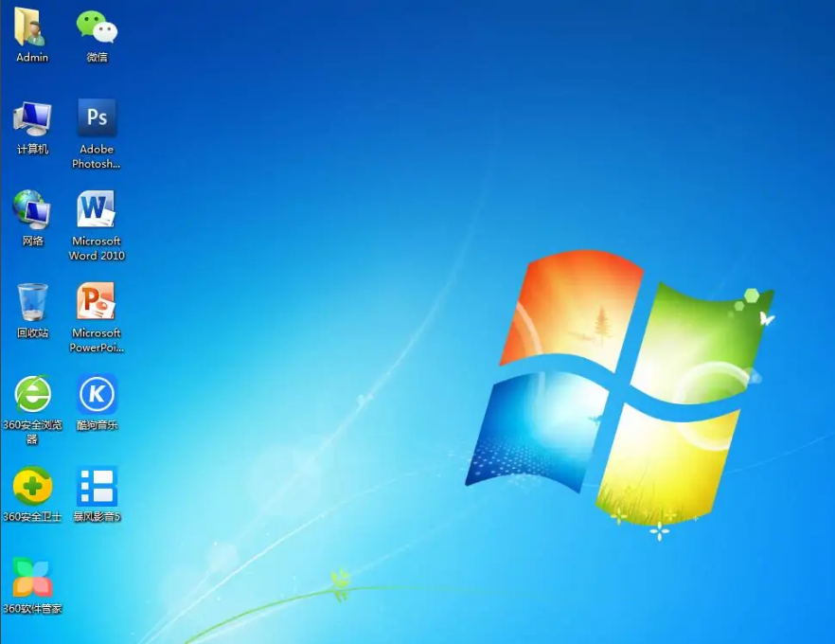Click the Microsoft Word 2010 shortcut

point(97,210)
